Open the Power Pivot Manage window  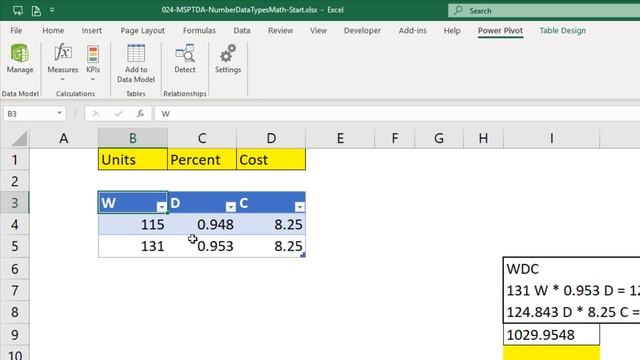[x=20, y=59]
